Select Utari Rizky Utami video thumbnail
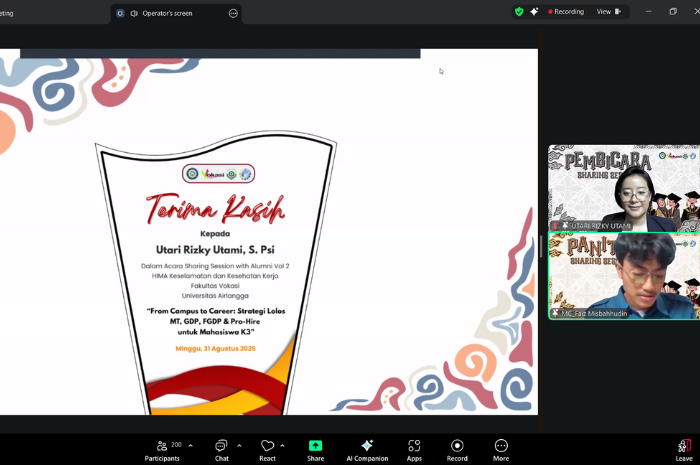This screenshot has width=700, height=465. [624, 188]
